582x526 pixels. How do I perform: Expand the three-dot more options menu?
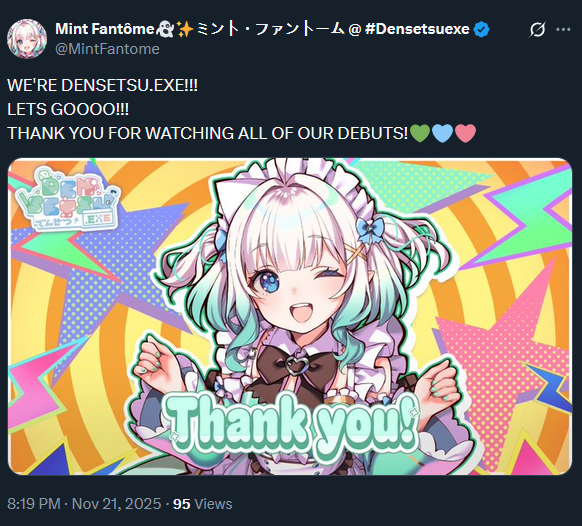pos(563,29)
